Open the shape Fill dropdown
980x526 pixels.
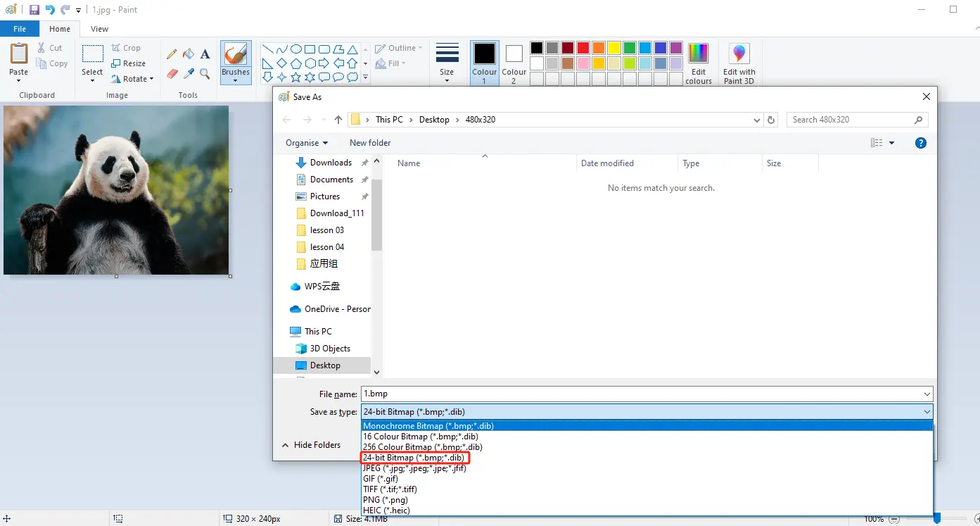[391, 63]
